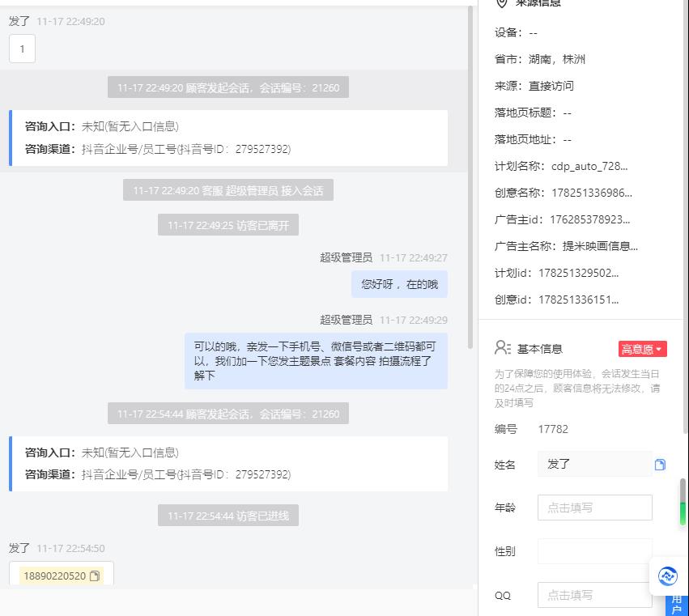689x616 pixels.
Task: Click the 姓名 field containing 发了
Action: [x=595, y=465]
